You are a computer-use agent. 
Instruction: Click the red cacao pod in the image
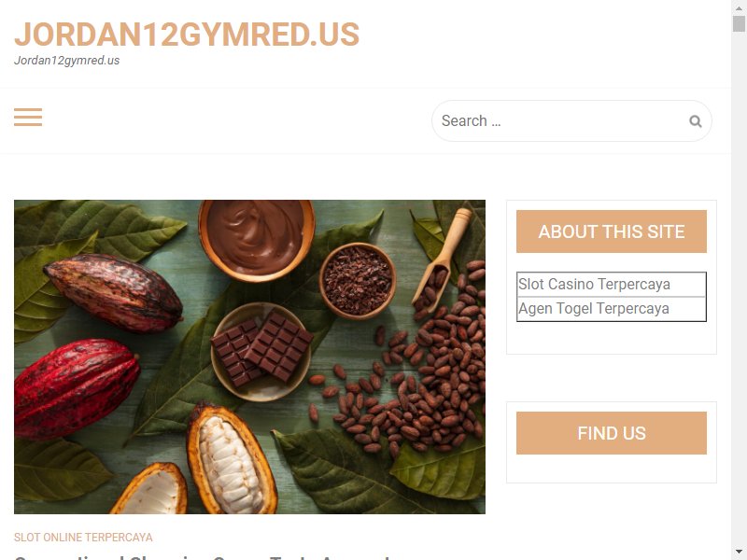coord(74,386)
